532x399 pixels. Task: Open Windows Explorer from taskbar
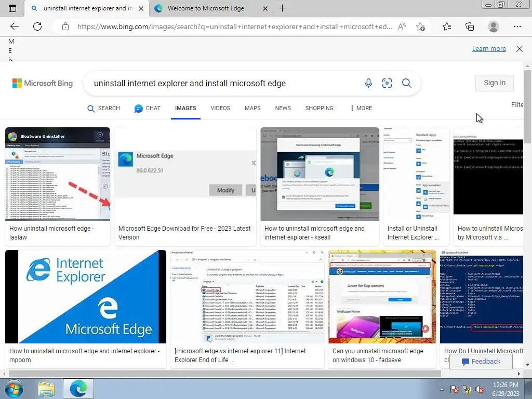46,389
